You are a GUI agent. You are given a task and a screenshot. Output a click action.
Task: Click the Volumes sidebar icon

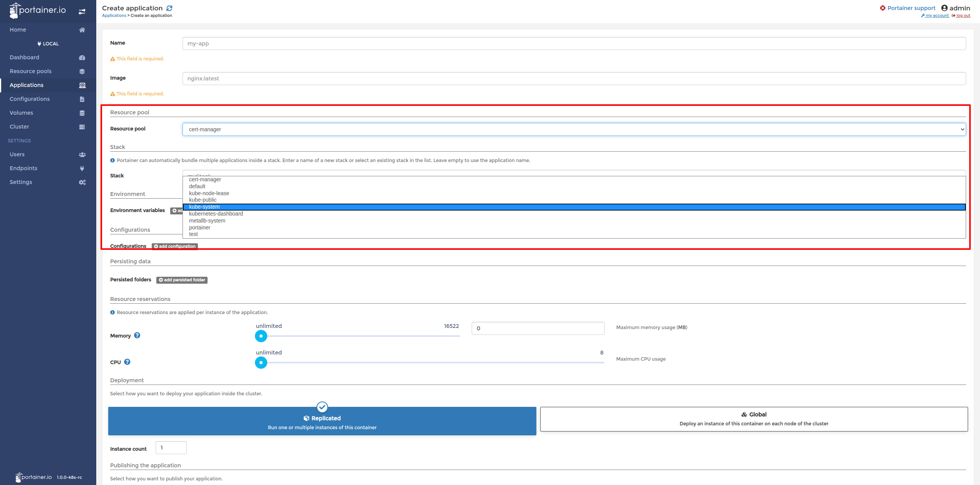(x=82, y=113)
